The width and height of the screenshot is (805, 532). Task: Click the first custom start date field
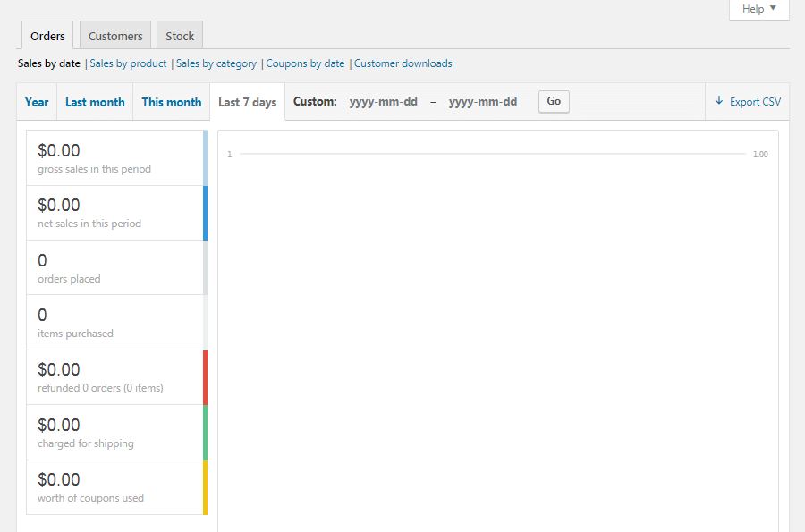(x=384, y=101)
